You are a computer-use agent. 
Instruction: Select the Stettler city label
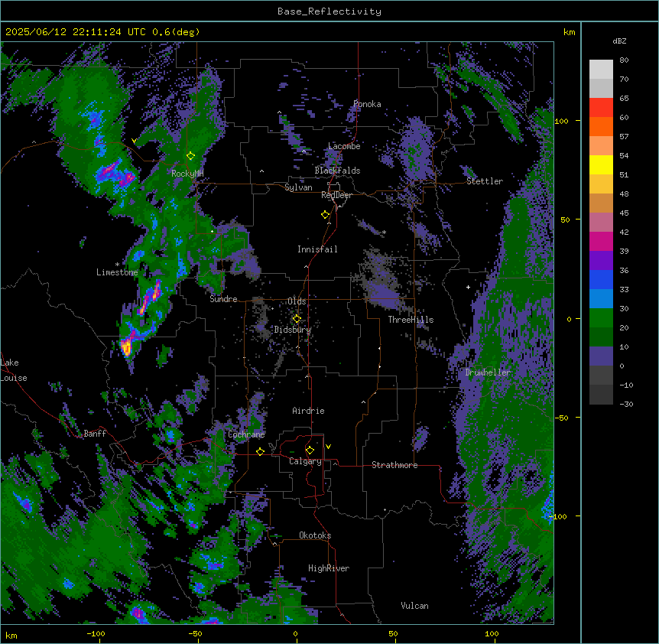485,181
